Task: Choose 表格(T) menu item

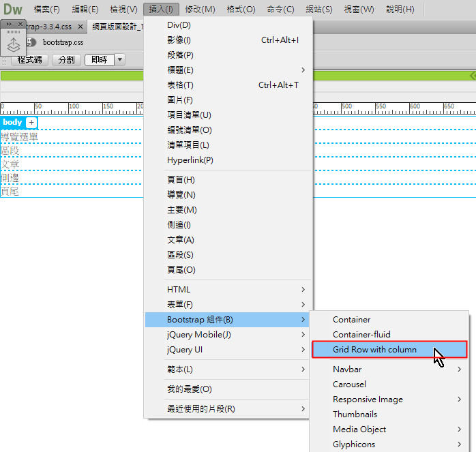Action: [228, 85]
